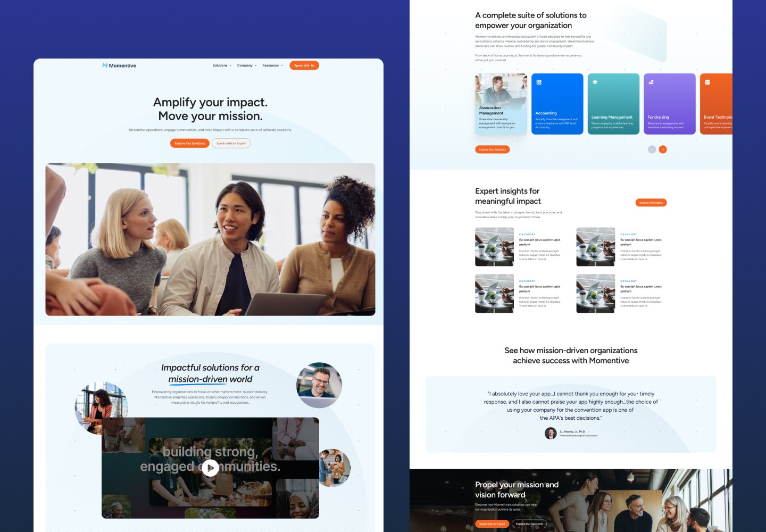The image size is (766, 532).
Task: Open the first insight article thumbnail
Action: click(x=494, y=246)
